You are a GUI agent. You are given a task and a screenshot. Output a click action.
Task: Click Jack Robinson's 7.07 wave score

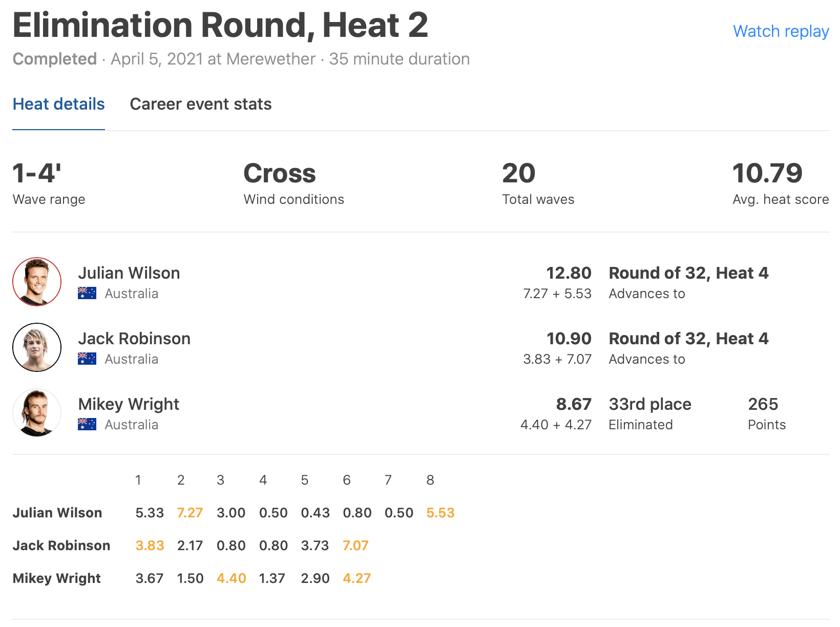tap(355, 546)
